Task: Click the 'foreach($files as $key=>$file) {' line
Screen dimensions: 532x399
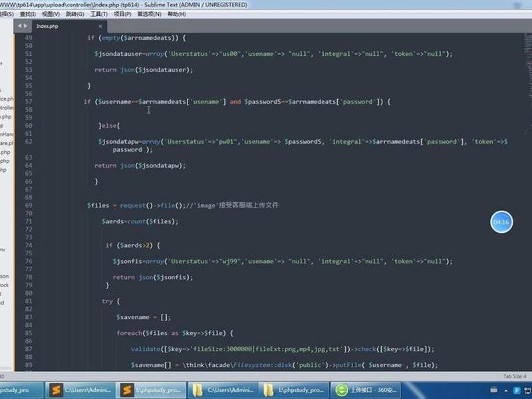Action: (175, 333)
